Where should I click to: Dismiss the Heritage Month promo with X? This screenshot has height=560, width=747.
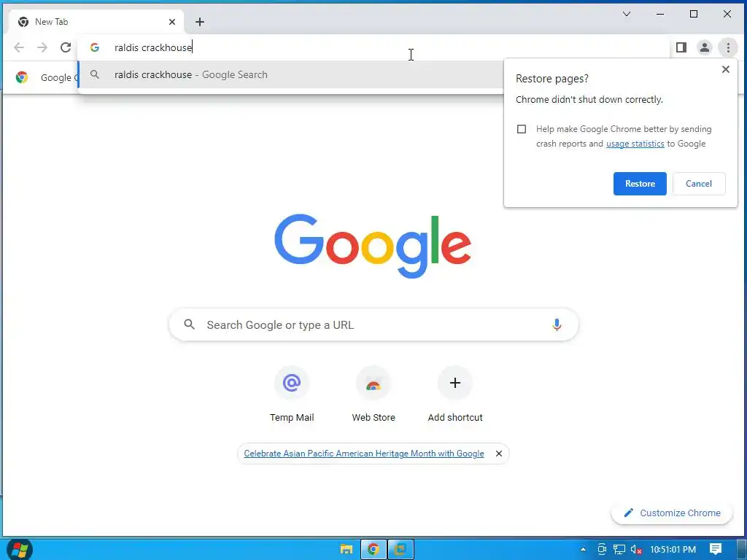coord(499,454)
